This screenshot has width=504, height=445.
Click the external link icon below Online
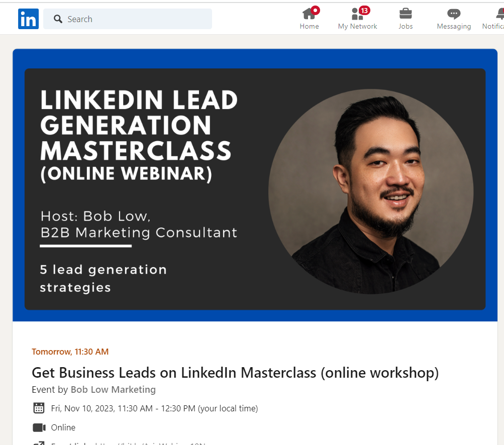[x=39, y=443]
